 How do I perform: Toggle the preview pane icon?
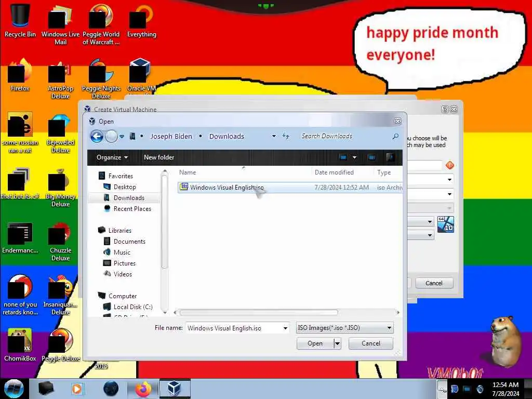click(371, 157)
